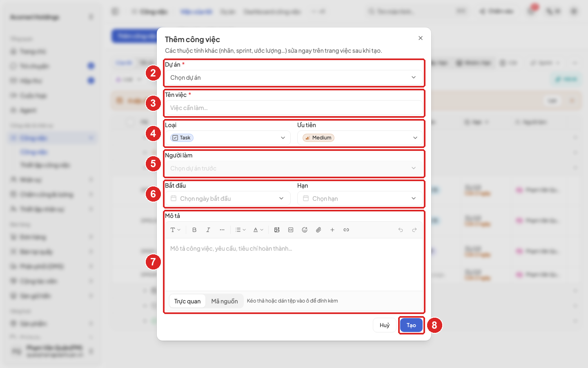Click into the Mô tả description text area
The image size is (588, 368).
294,264
